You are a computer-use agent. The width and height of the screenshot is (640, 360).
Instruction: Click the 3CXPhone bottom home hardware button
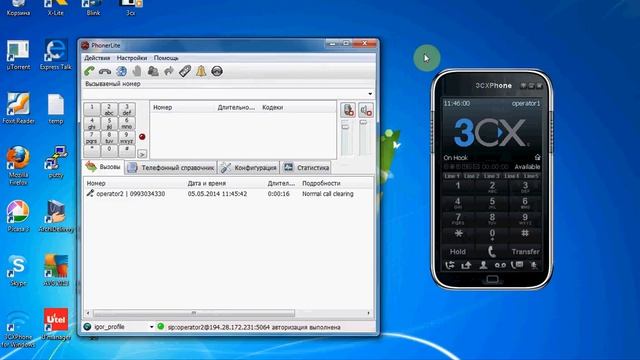492,280
